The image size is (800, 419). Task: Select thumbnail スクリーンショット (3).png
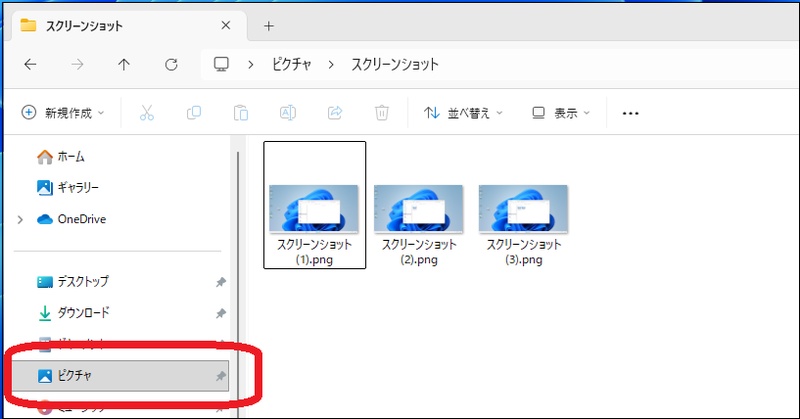coord(523,225)
